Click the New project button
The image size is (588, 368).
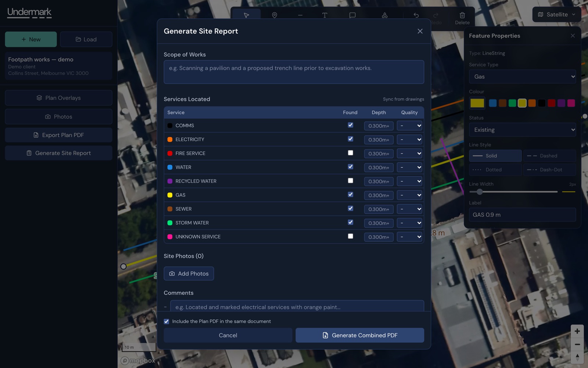click(31, 39)
